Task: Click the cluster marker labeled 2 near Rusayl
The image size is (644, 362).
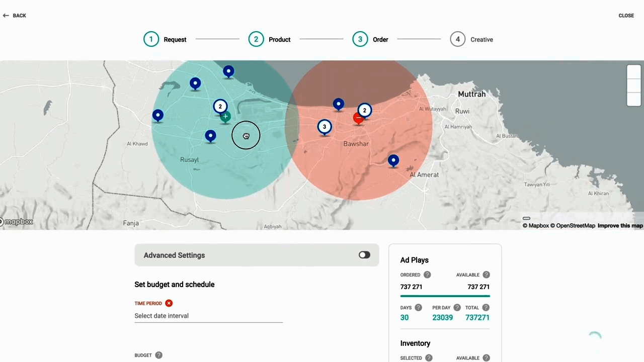Action: pyautogui.click(x=220, y=106)
